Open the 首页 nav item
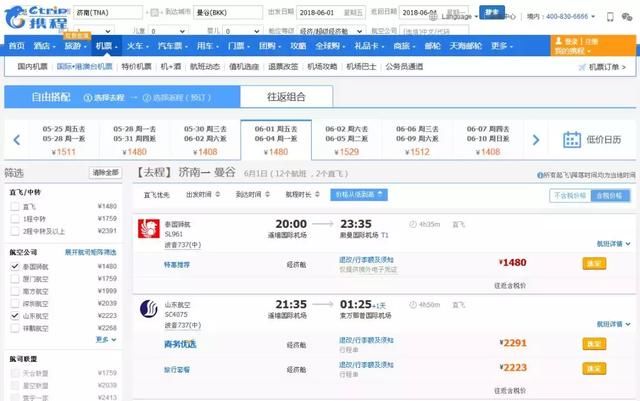640x401 pixels. (17, 46)
